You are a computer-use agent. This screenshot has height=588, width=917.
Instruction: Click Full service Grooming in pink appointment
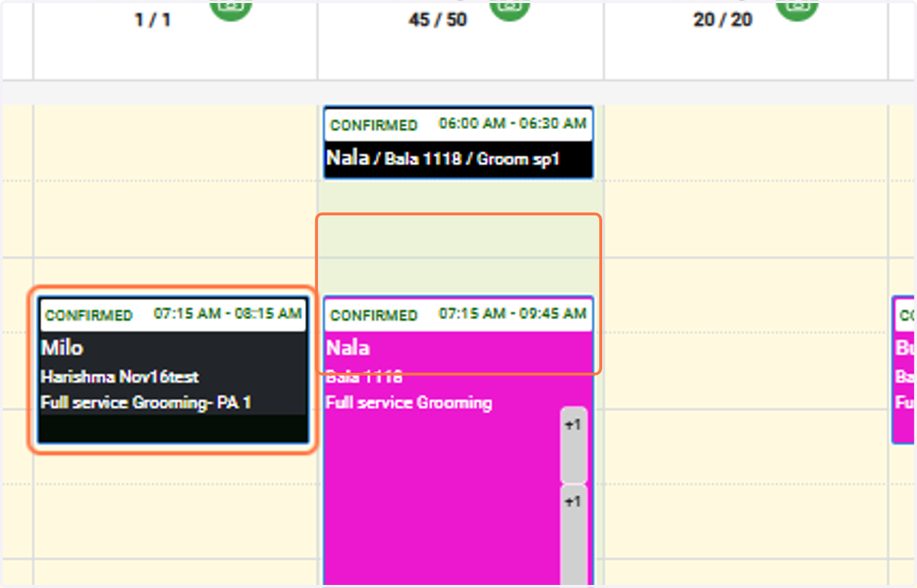[409, 402]
